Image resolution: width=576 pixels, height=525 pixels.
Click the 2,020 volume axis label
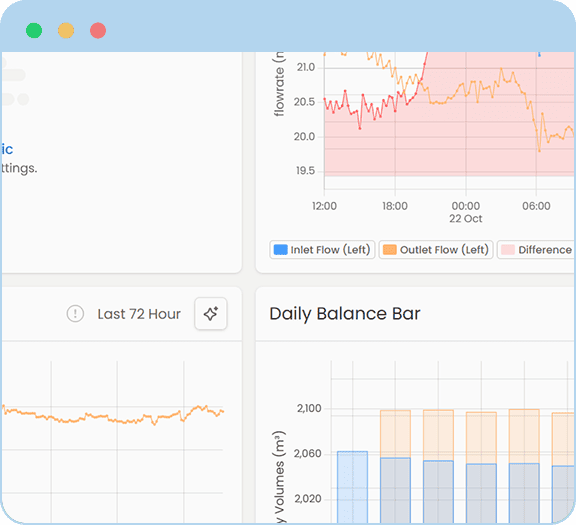point(308,499)
